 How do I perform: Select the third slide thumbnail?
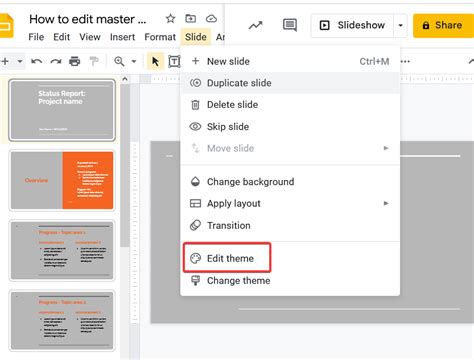[x=62, y=250]
